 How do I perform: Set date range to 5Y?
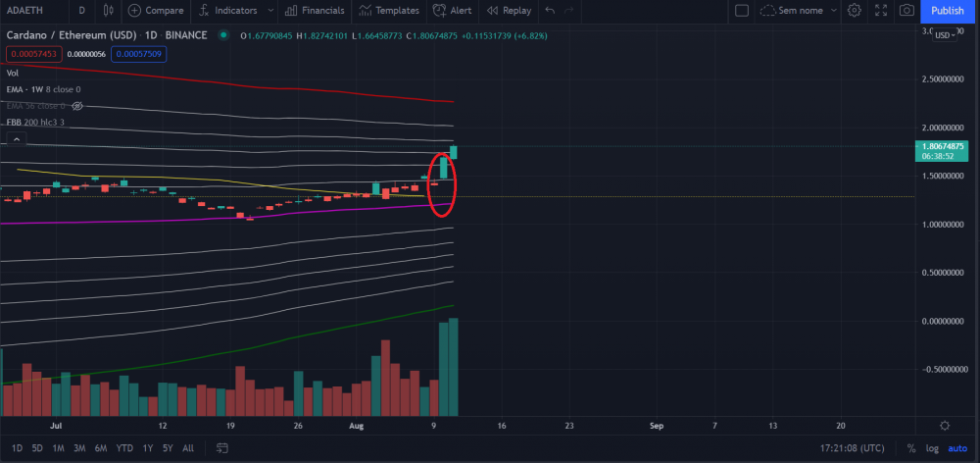pos(168,448)
